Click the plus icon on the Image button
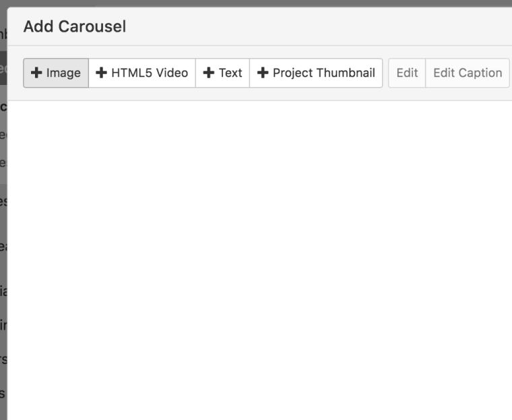The image size is (512, 420). click(x=36, y=73)
